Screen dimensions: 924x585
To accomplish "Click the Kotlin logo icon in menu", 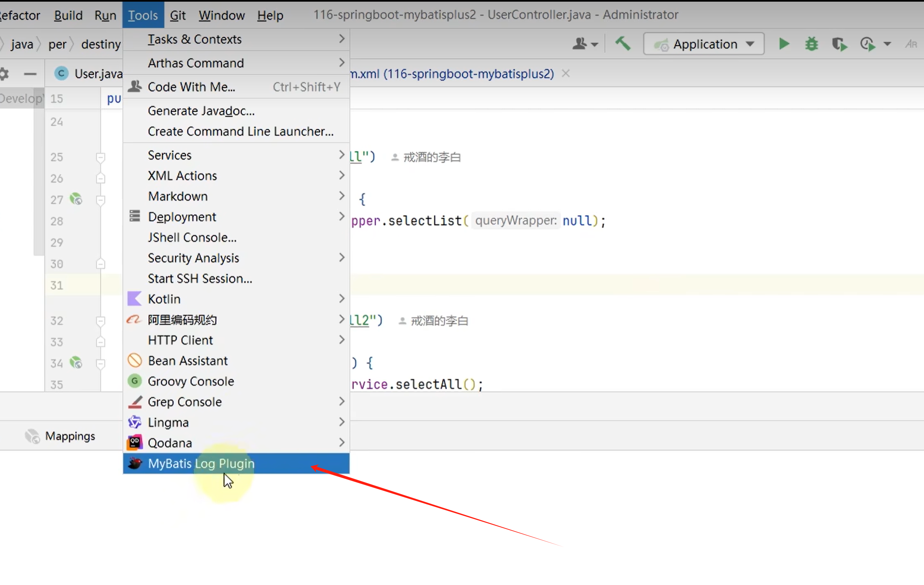I will 134,299.
